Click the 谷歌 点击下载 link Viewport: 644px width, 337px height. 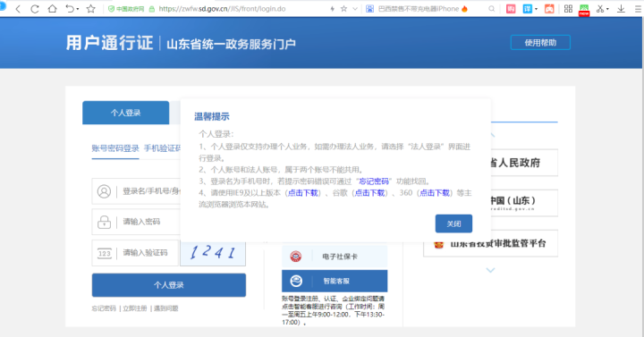pyautogui.click(x=369, y=192)
